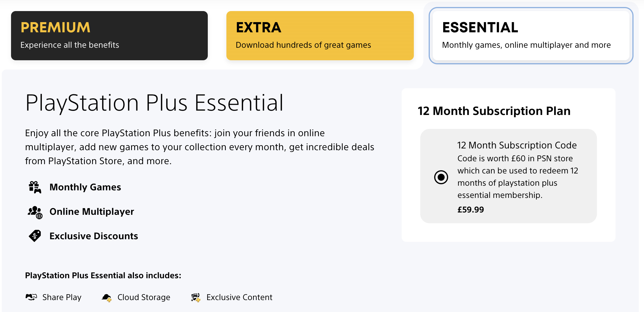This screenshot has width=644, height=312.
Task: Select the Share Play controller icon
Action: coord(31,297)
